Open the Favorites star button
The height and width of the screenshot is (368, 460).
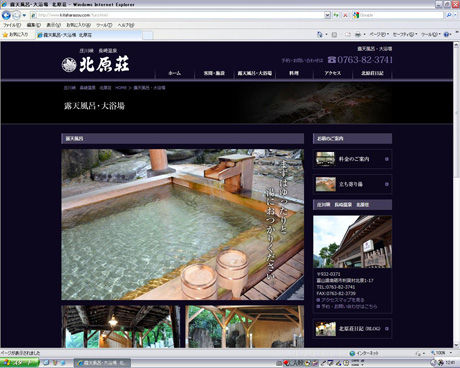click(x=15, y=35)
